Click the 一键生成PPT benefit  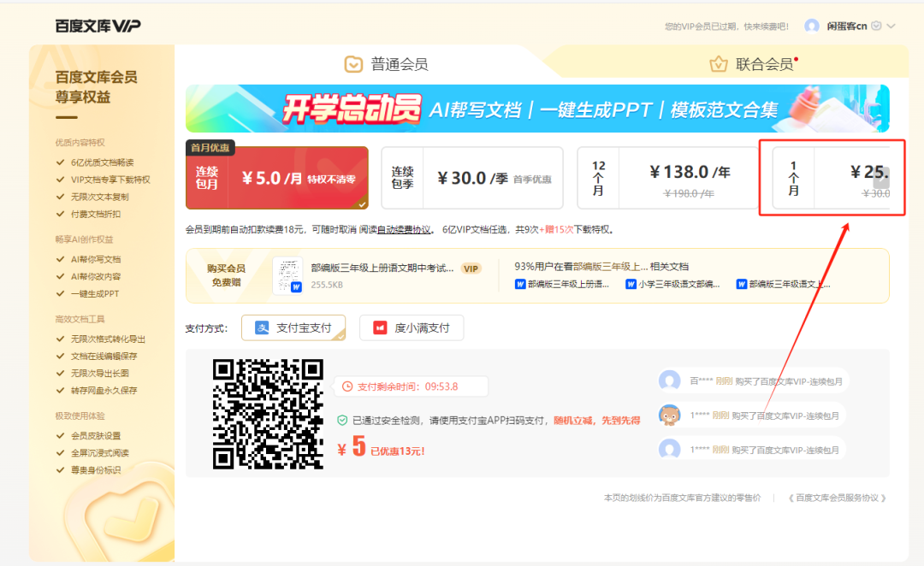[x=95, y=294]
